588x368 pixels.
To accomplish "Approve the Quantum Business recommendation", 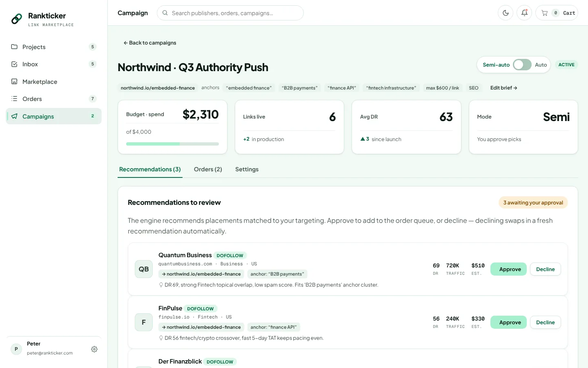I will click(508, 269).
